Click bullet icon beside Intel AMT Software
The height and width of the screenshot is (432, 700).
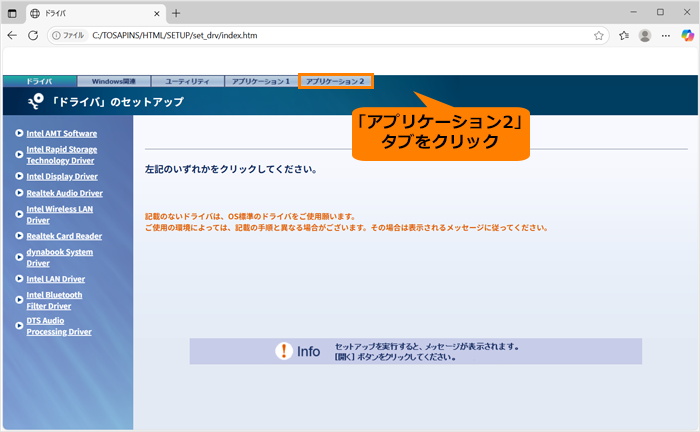19,133
